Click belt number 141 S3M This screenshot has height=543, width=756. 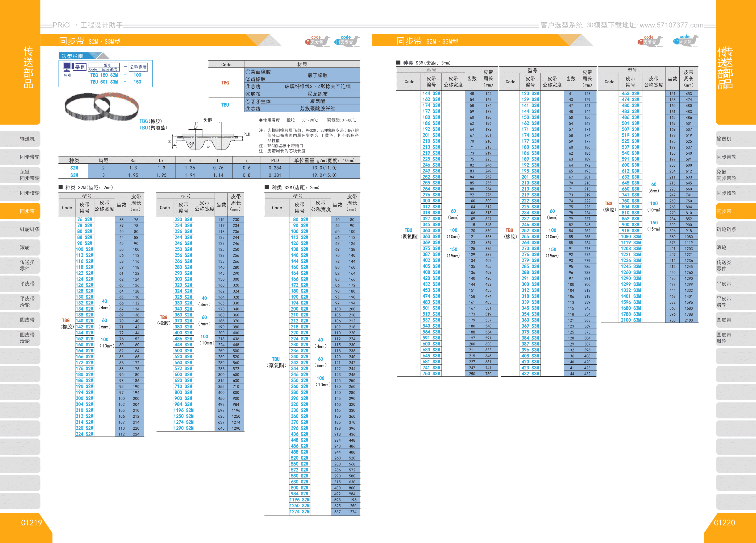coord(530,105)
